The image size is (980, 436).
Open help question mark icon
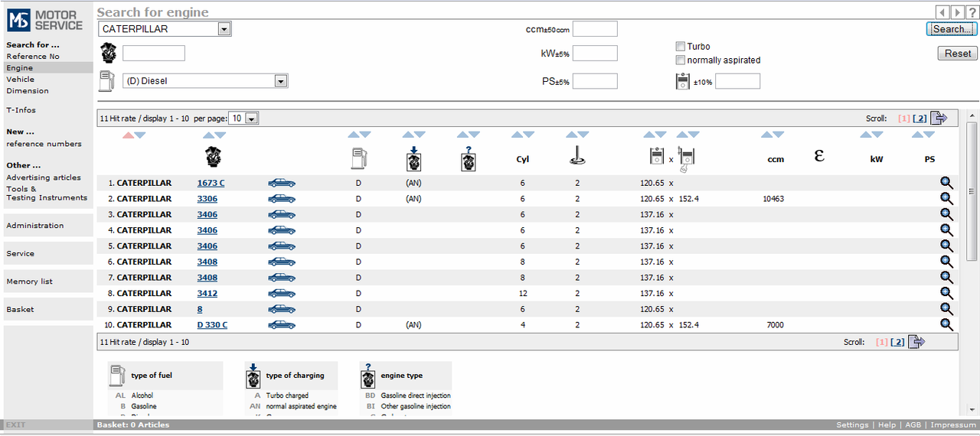coord(972,12)
